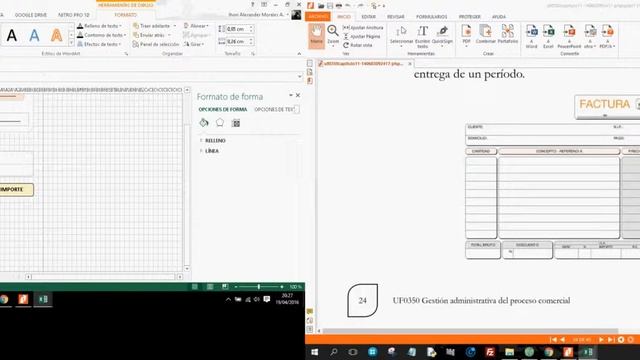
Task: Open the FileZilla taskbar icon
Action: point(490,352)
